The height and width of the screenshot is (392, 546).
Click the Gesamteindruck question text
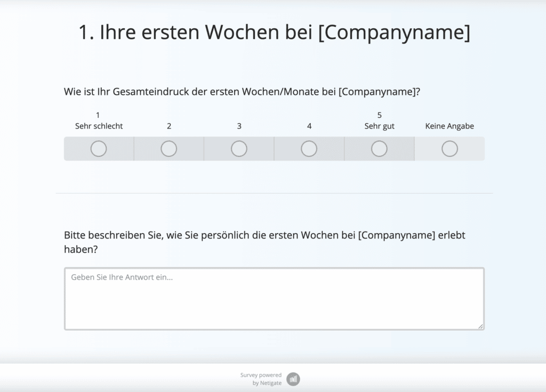(x=242, y=91)
